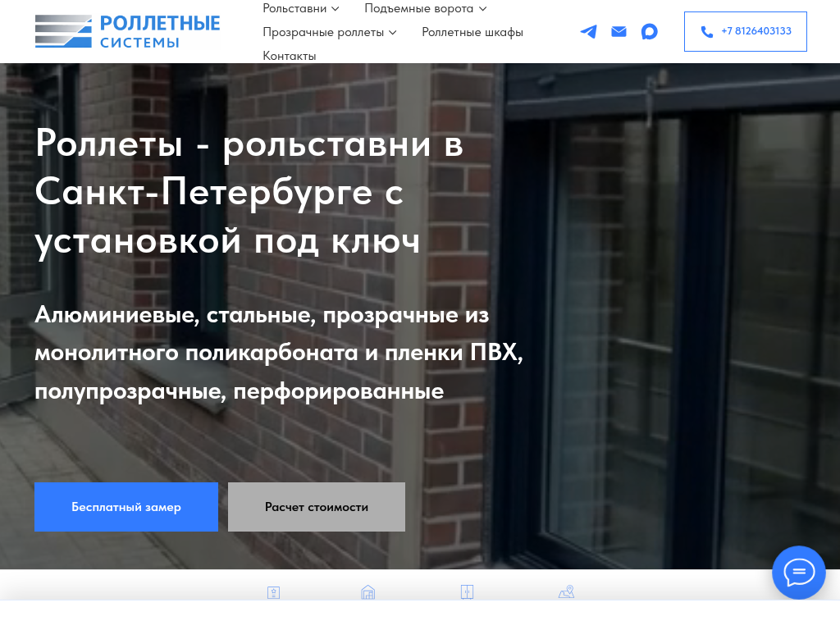840x630 pixels.
Task: Click the Бесплатный замер button
Action: 126,507
